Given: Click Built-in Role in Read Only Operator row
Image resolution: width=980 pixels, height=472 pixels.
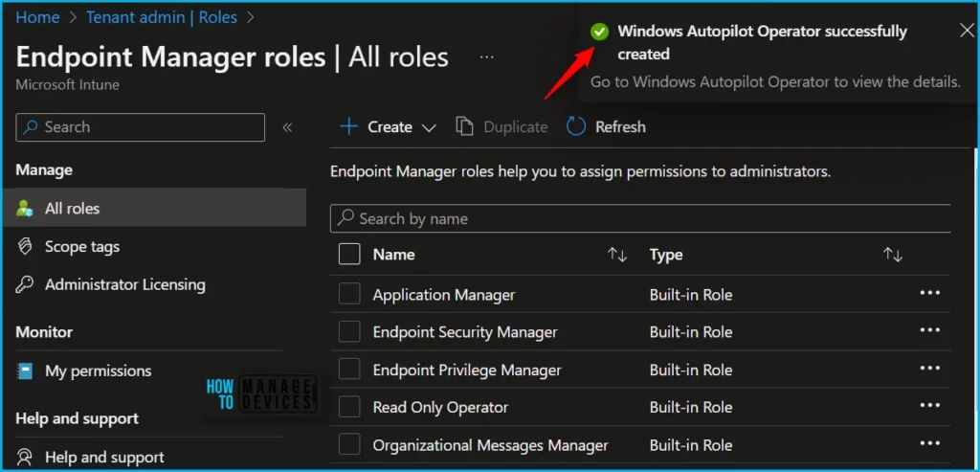Looking at the screenshot, I should (x=691, y=408).
